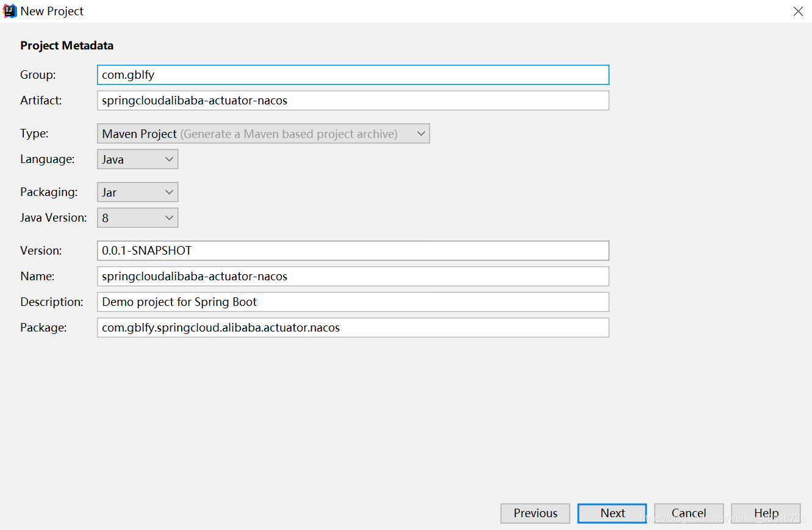Click the Group label
Screen dimensions: 812x530
click(x=38, y=74)
